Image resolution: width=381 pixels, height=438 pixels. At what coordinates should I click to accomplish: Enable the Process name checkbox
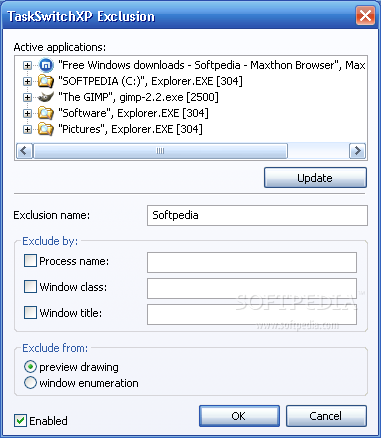click(x=30, y=261)
